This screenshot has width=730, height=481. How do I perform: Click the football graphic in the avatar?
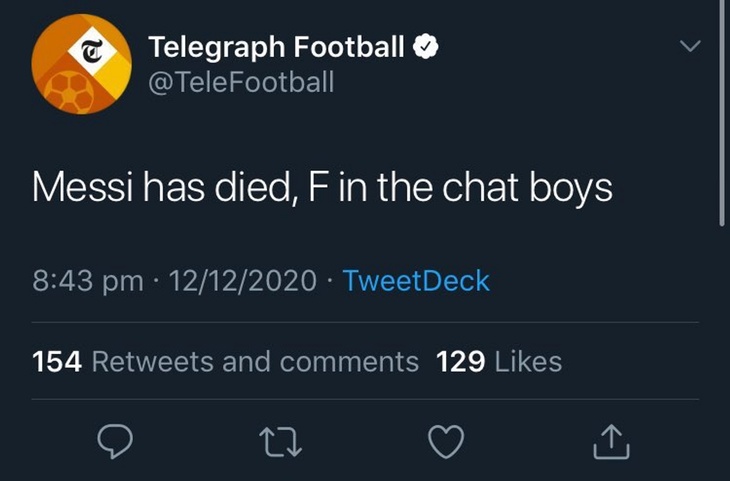click(64, 89)
